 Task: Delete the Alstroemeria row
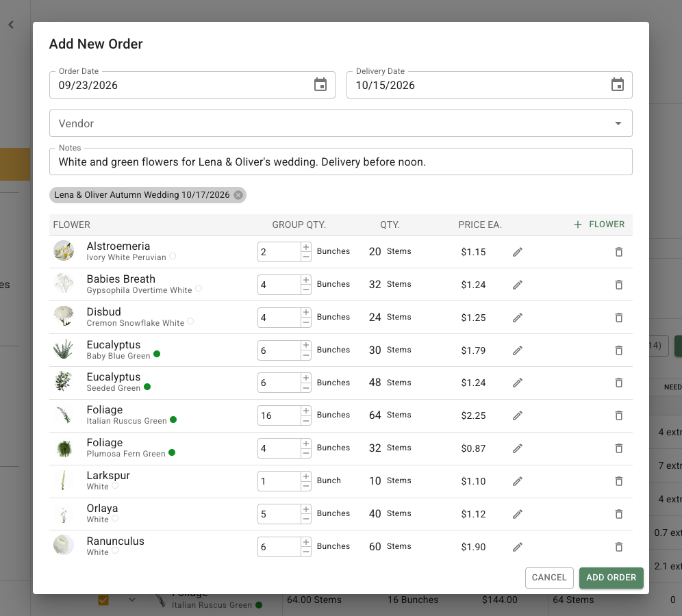coord(619,252)
